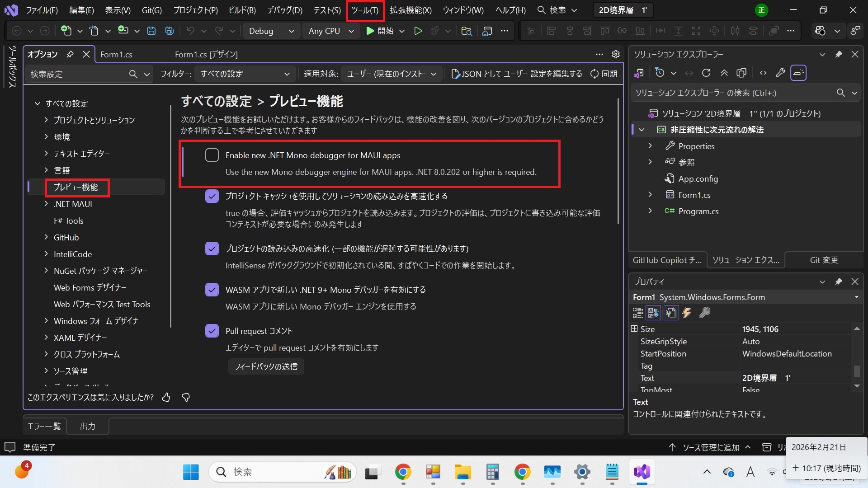Click the Properties panel Events lightning icon
The width and height of the screenshot is (868, 488).
(x=687, y=313)
